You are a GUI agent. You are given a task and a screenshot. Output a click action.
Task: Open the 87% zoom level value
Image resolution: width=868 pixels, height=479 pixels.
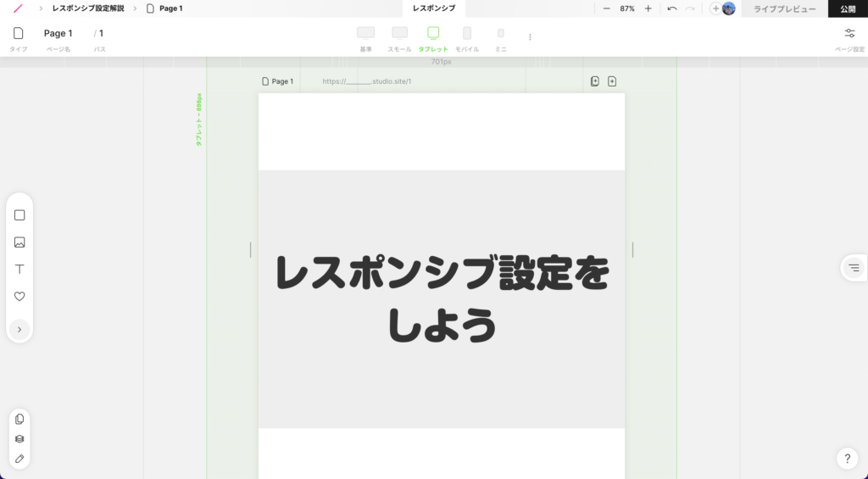627,8
